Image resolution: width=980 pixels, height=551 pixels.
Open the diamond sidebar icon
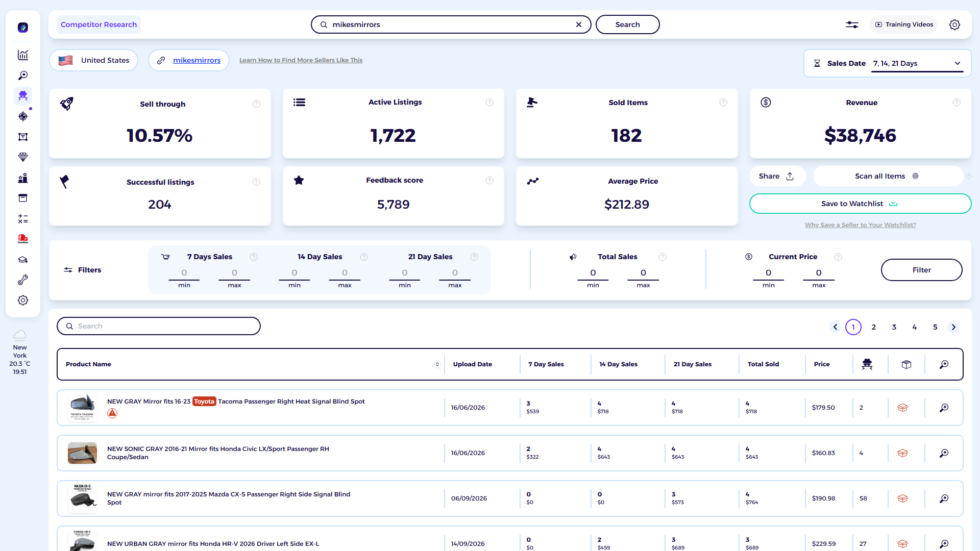click(x=23, y=157)
